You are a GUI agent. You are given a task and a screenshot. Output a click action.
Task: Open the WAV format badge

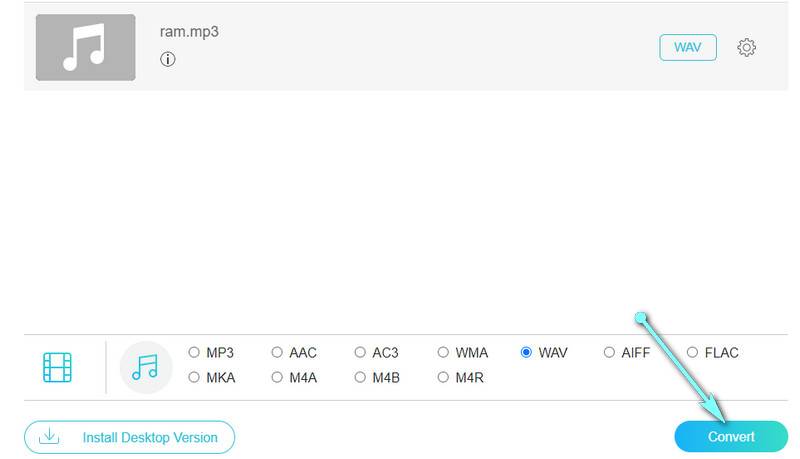(x=688, y=47)
